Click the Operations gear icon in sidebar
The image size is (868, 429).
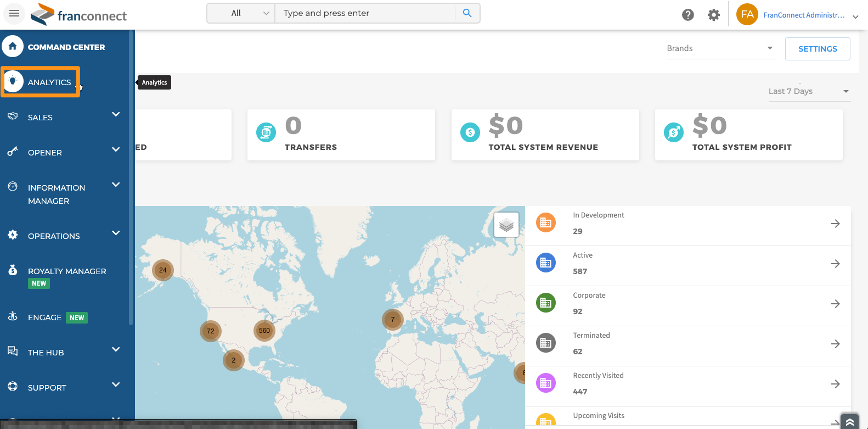pyautogui.click(x=13, y=235)
